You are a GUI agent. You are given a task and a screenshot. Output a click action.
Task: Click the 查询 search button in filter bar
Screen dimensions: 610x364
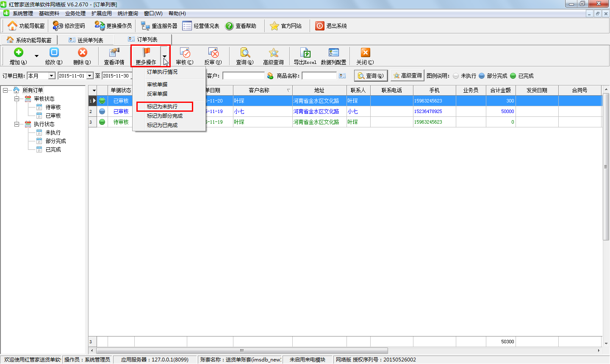[371, 76]
